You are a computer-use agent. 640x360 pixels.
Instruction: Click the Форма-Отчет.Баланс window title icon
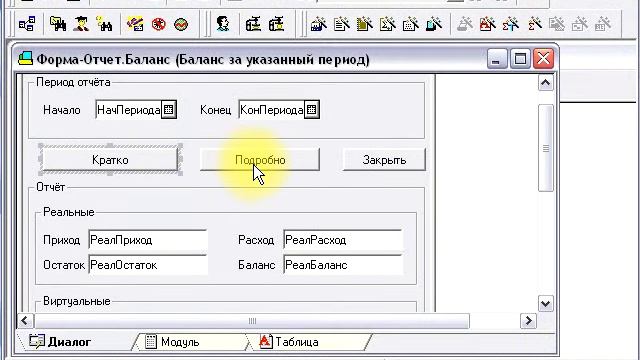25,59
